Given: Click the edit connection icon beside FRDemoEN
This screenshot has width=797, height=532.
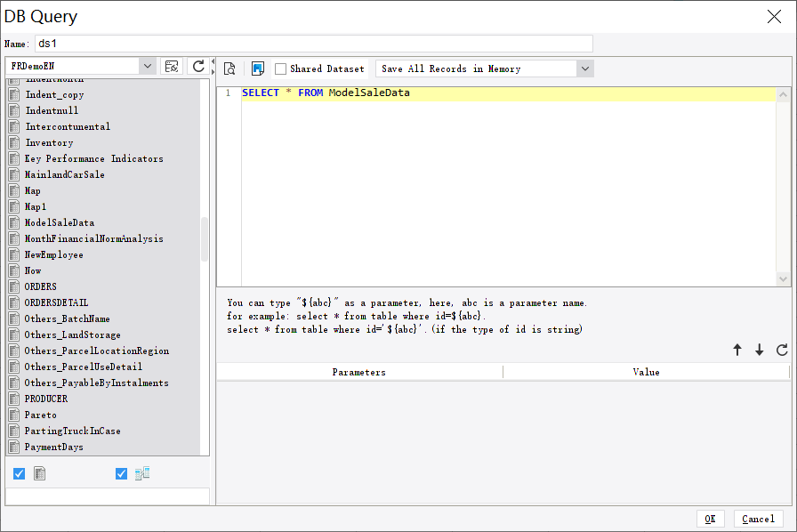Looking at the screenshot, I should (x=173, y=67).
